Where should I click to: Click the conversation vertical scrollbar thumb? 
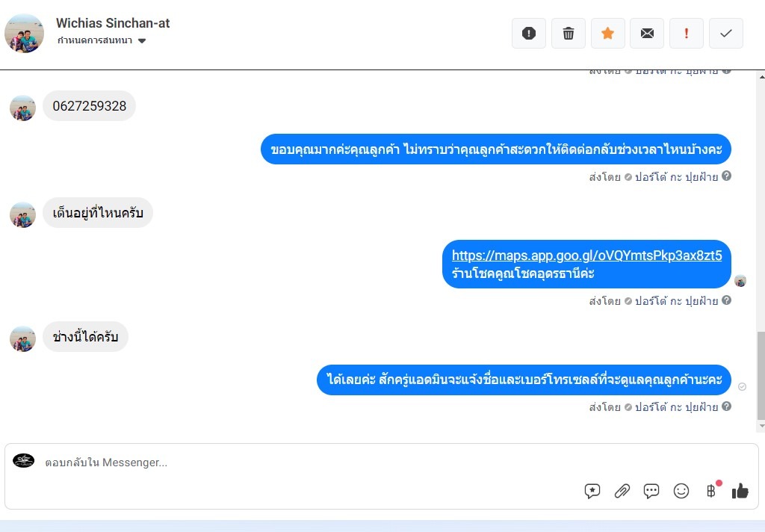(761, 375)
